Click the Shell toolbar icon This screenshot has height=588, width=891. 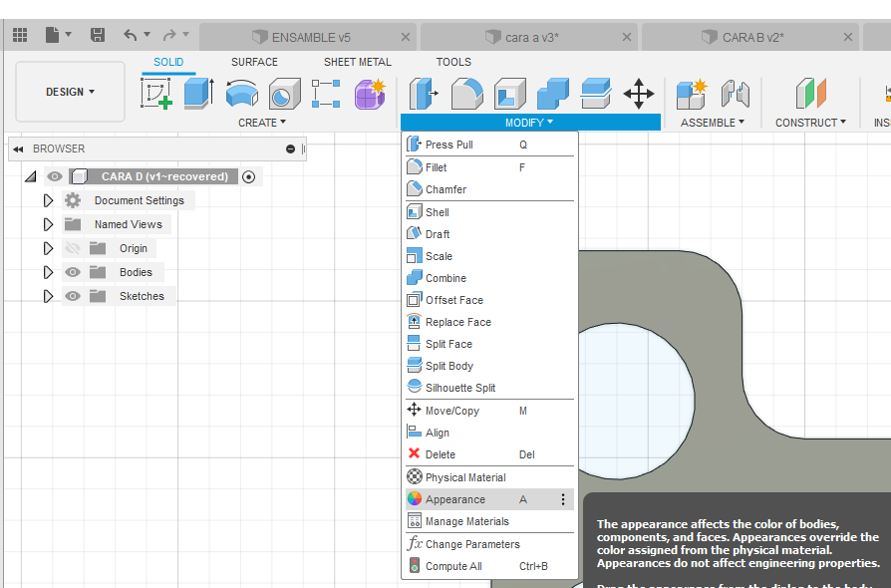[x=509, y=94]
